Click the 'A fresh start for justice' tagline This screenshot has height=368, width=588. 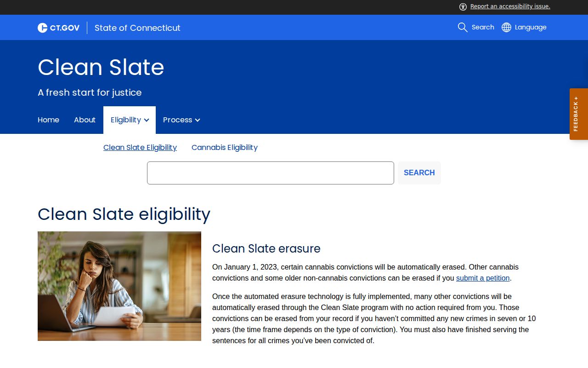(x=90, y=92)
